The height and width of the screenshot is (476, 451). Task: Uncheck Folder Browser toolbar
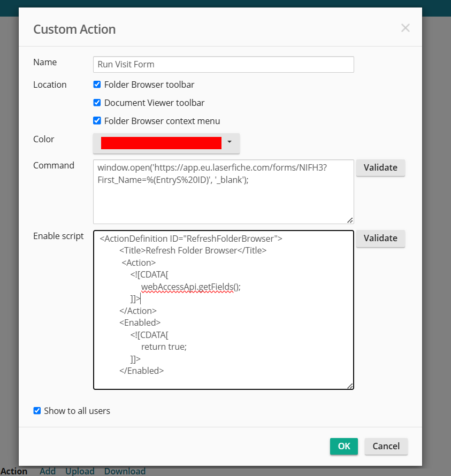point(97,85)
